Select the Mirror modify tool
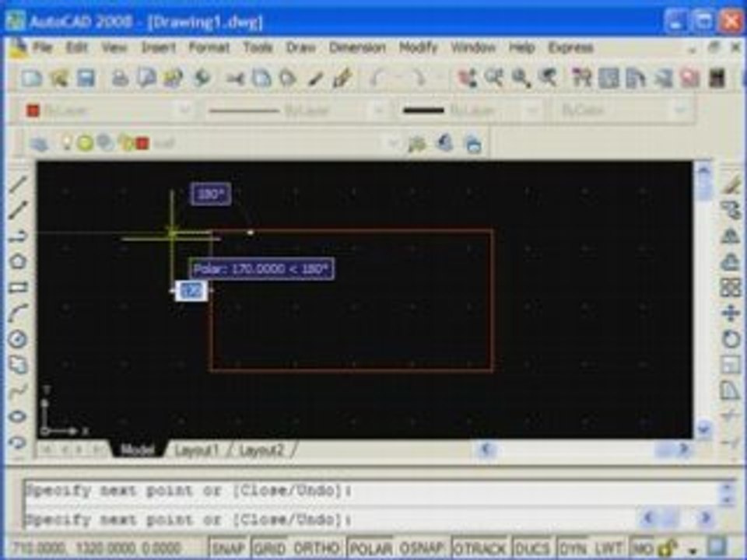The height and width of the screenshot is (560, 747). [x=731, y=236]
